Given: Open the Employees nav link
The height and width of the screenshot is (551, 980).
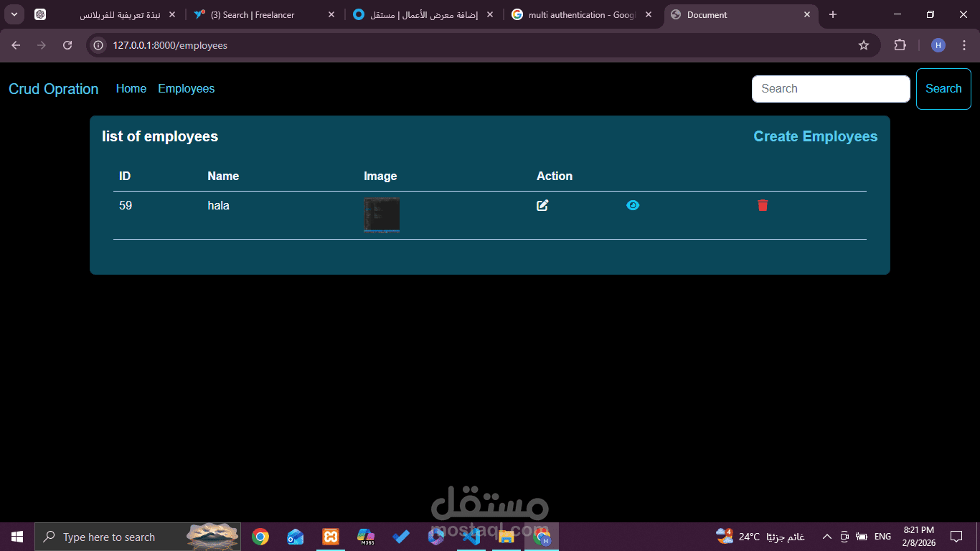Looking at the screenshot, I should tap(187, 89).
